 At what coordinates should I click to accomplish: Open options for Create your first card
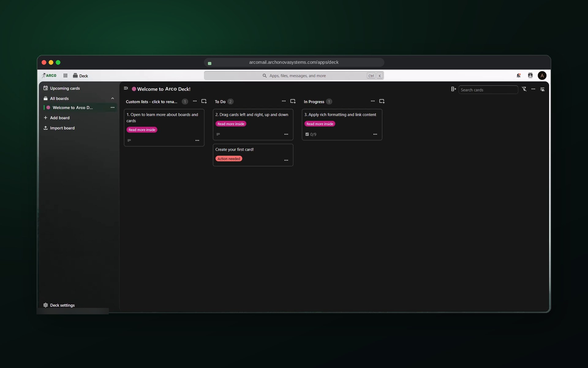coord(286,160)
